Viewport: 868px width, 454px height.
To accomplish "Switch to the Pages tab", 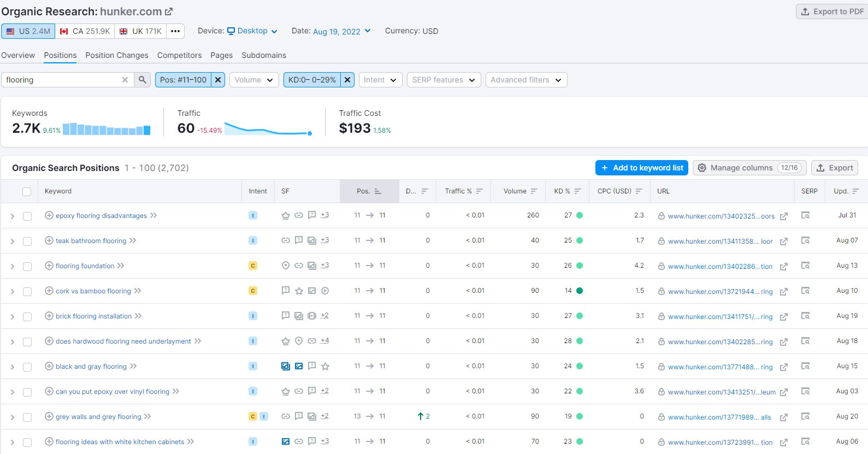I will (x=221, y=55).
